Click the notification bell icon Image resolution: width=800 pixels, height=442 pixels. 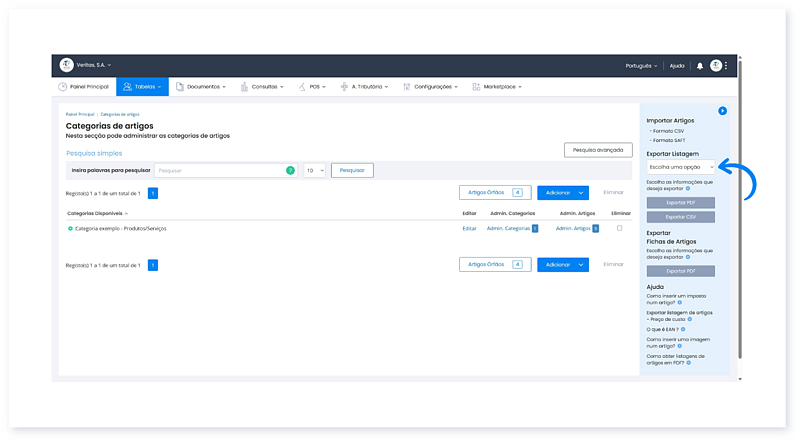point(700,66)
